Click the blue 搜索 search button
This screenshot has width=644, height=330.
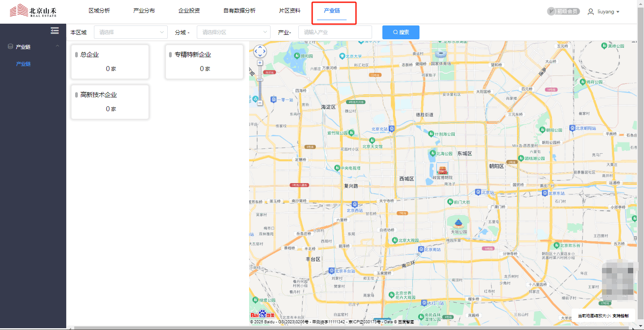(401, 32)
